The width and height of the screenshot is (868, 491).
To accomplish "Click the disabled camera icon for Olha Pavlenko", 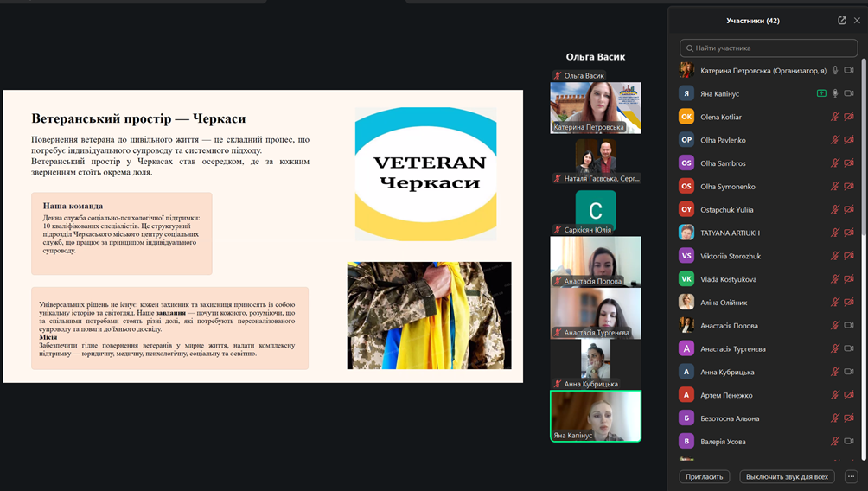I will coord(849,140).
